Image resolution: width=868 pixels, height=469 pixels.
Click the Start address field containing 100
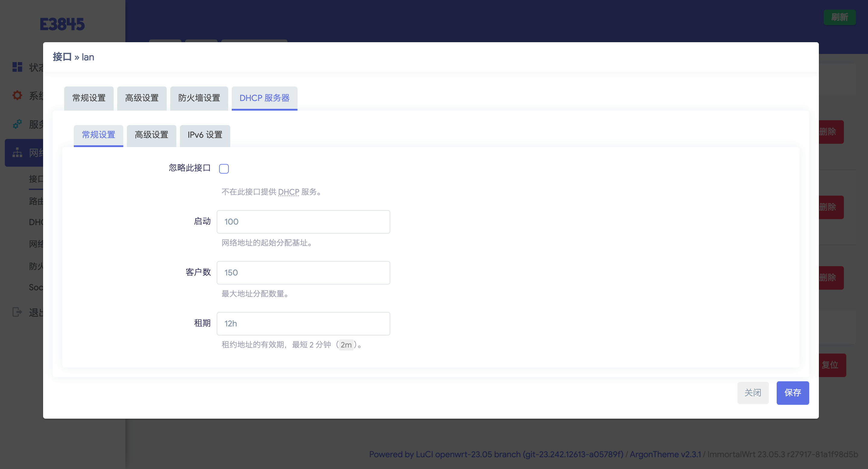click(x=303, y=222)
